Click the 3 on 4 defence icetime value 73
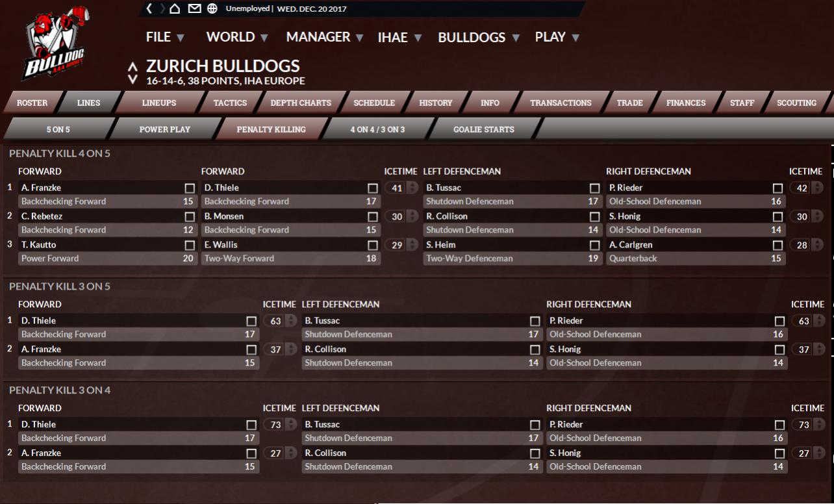 click(x=803, y=425)
